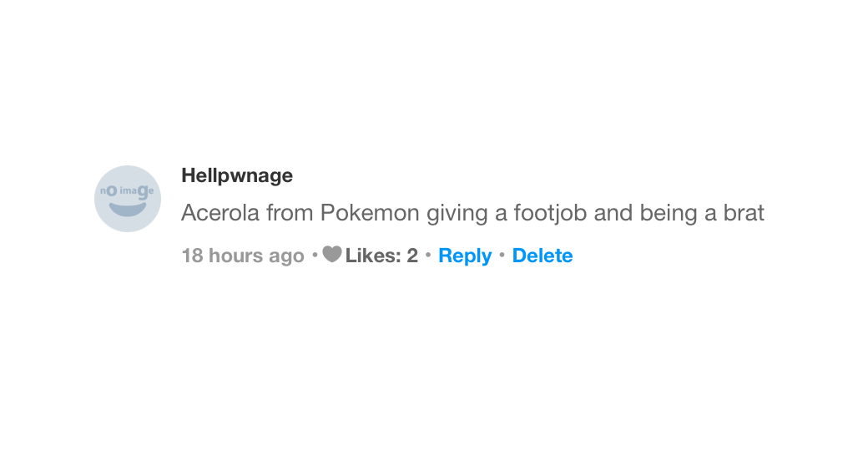Click the word 'Pokemon' in the comment
The height and width of the screenshot is (451, 868).
pos(370,213)
